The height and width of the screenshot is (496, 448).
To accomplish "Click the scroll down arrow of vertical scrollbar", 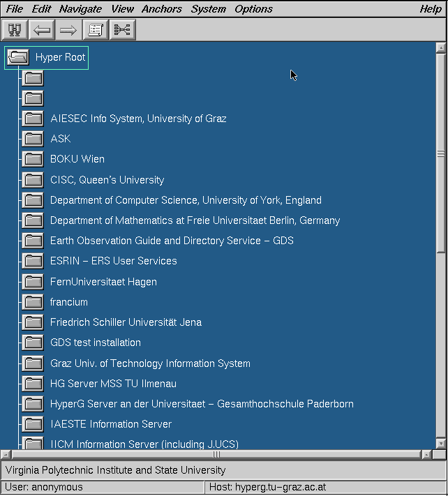I will tap(440, 443).
